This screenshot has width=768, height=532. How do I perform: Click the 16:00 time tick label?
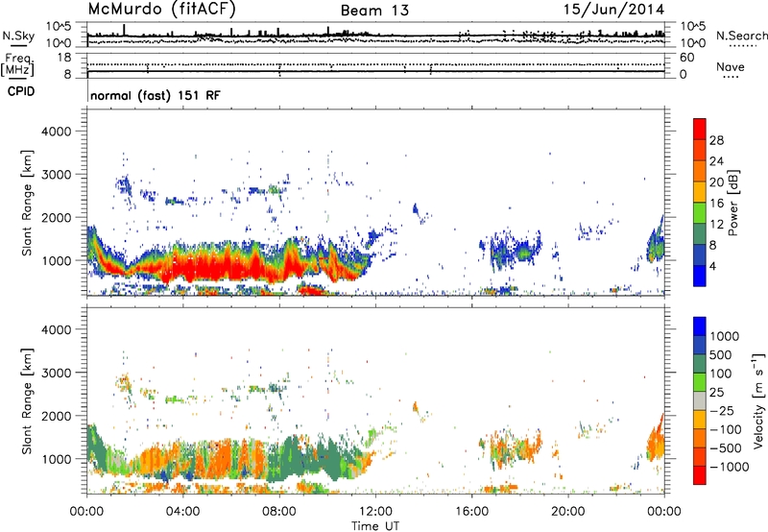(x=471, y=512)
